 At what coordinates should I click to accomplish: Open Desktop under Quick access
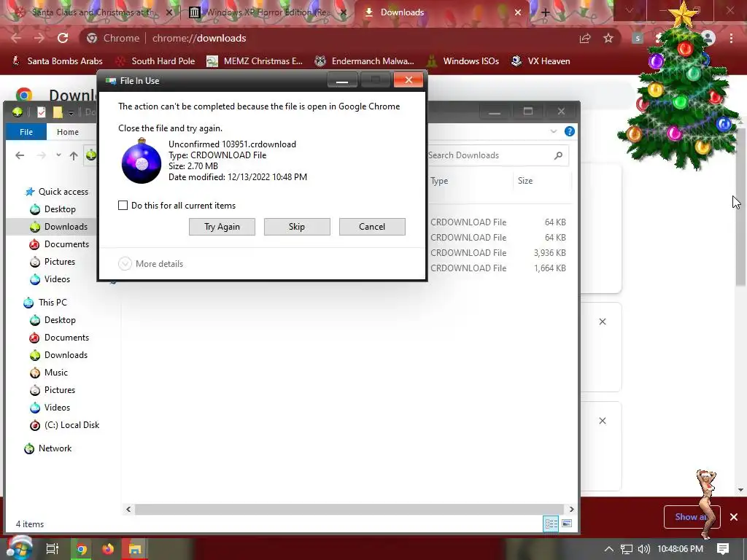(53, 209)
